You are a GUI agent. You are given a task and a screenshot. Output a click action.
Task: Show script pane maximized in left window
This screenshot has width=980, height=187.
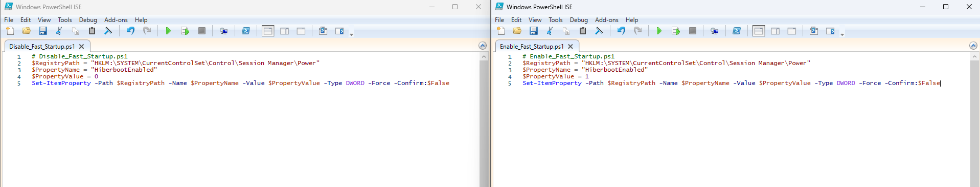[301, 31]
